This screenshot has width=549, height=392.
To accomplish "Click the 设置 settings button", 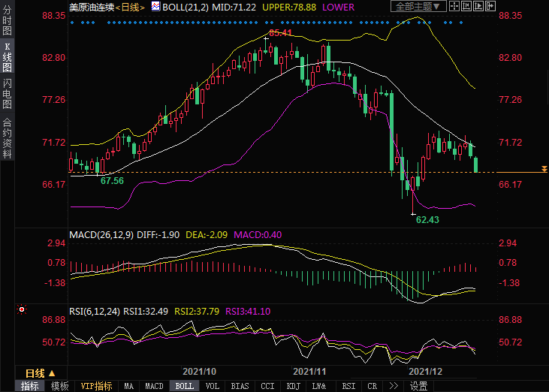I will tap(418, 386).
